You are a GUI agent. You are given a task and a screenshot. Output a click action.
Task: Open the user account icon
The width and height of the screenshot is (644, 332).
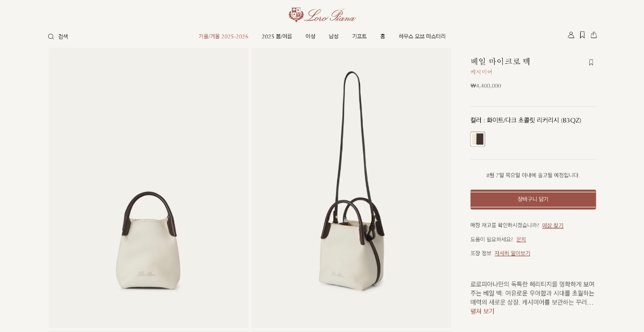[571, 35]
